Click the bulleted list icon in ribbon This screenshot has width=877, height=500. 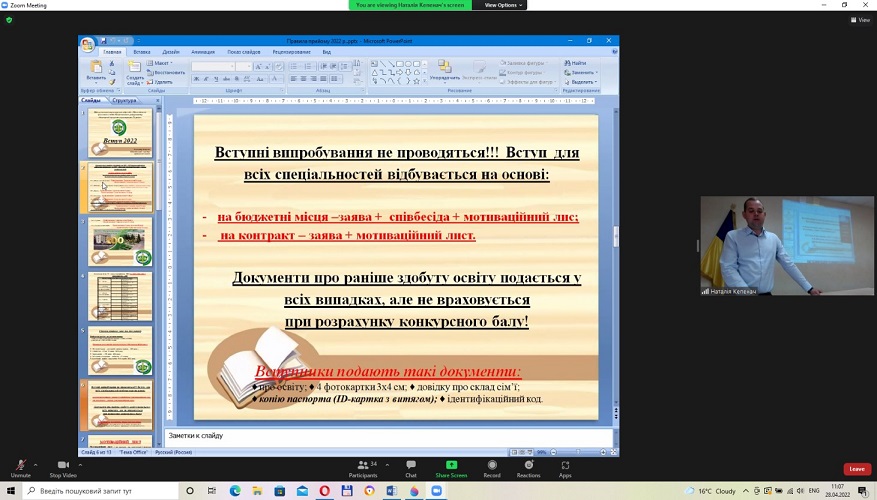294,67
